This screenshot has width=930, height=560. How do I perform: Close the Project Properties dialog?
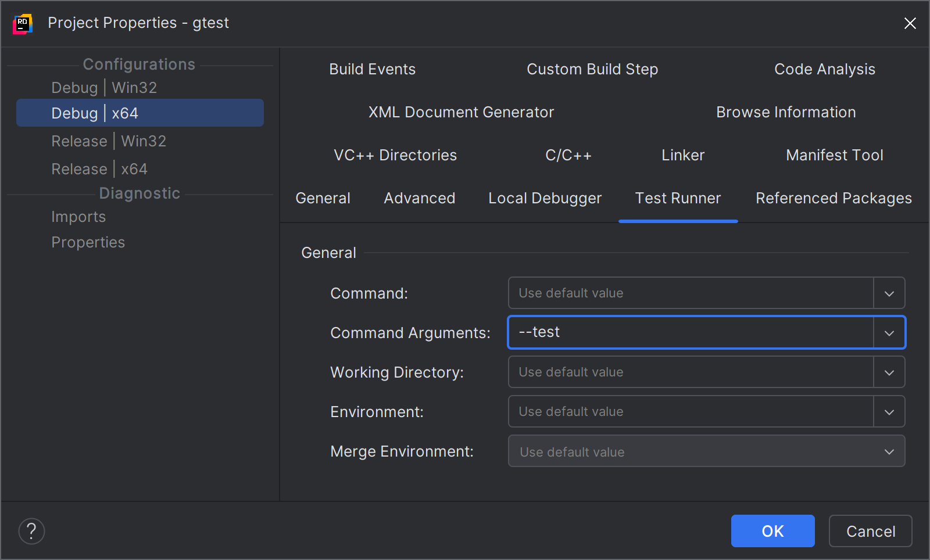click(910, 23)
